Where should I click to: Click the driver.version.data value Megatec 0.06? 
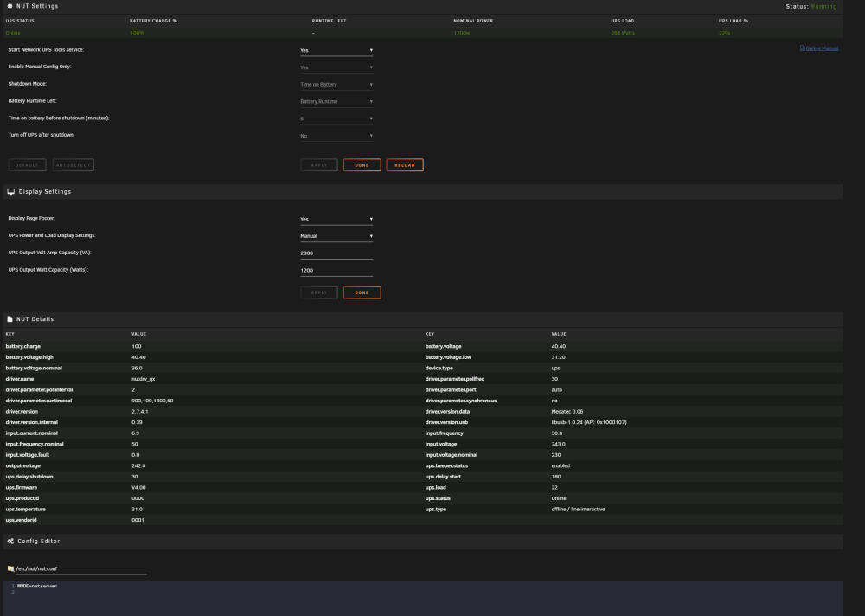[x=567, y=412]
